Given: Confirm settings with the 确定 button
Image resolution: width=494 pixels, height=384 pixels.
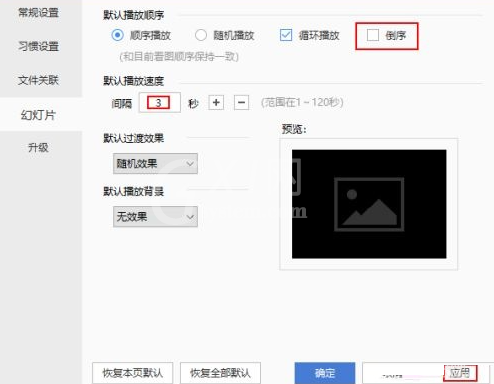Looking at the screenshot, I should [x=325, y=373].
